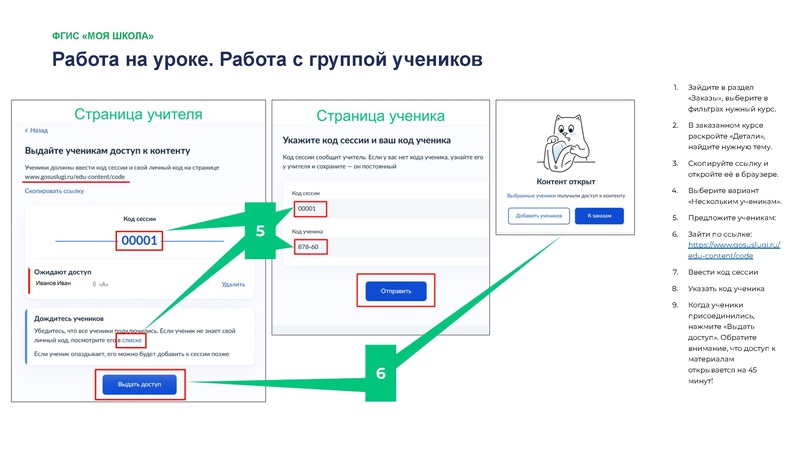The image size is (800, 450).
Task: Click the Страница учителя title
Action: click(x=138, y=114)
